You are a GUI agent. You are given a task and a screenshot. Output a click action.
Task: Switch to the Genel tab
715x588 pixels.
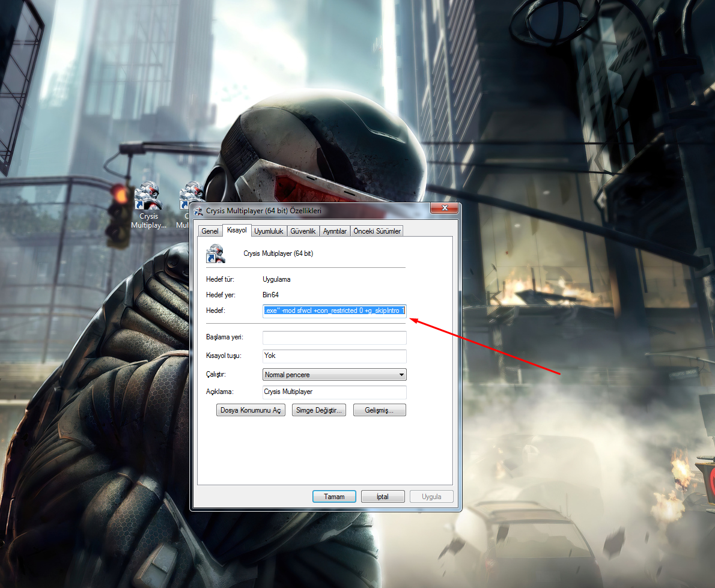pyautogui.click(x=210, y=231)
